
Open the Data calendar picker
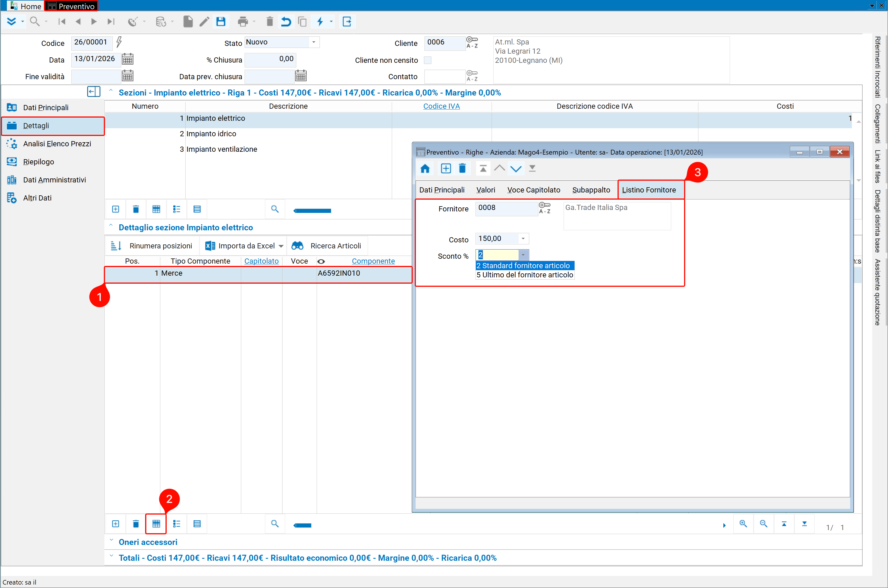[x=128, y=59]
